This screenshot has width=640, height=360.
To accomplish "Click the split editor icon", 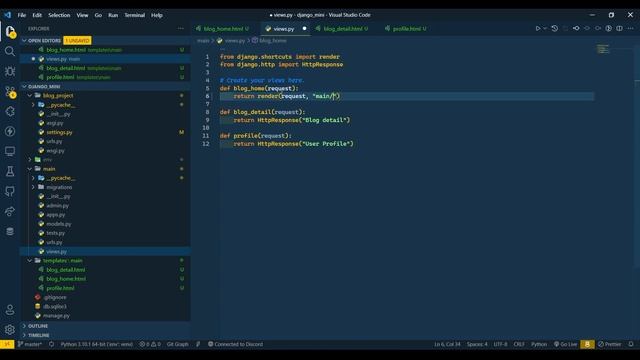I will (620, 29).
